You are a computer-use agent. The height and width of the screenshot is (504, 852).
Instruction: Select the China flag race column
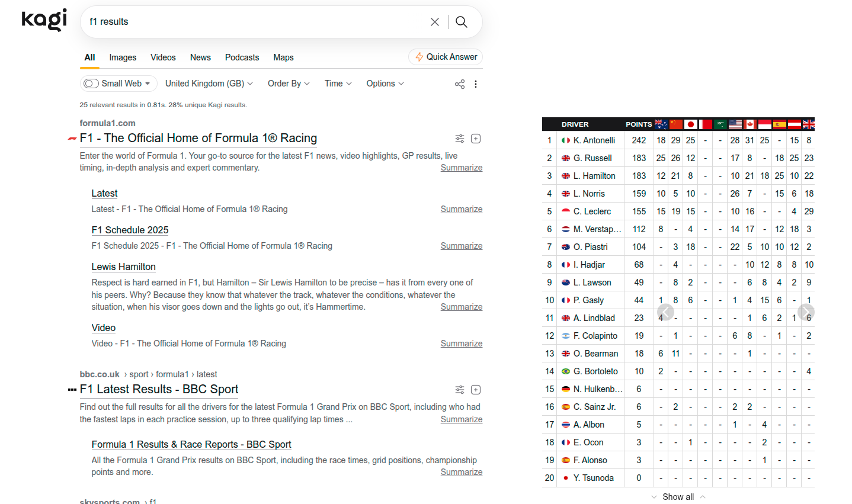676,124
